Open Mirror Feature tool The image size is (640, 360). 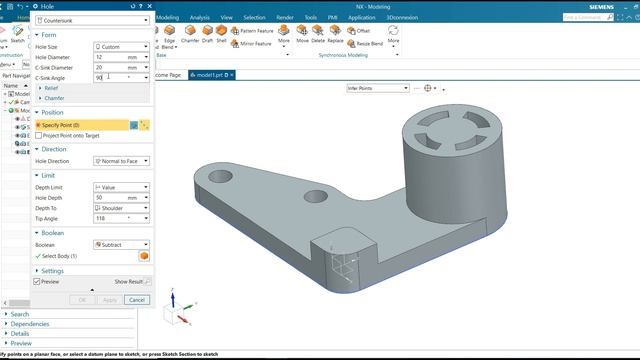(251, 43)
